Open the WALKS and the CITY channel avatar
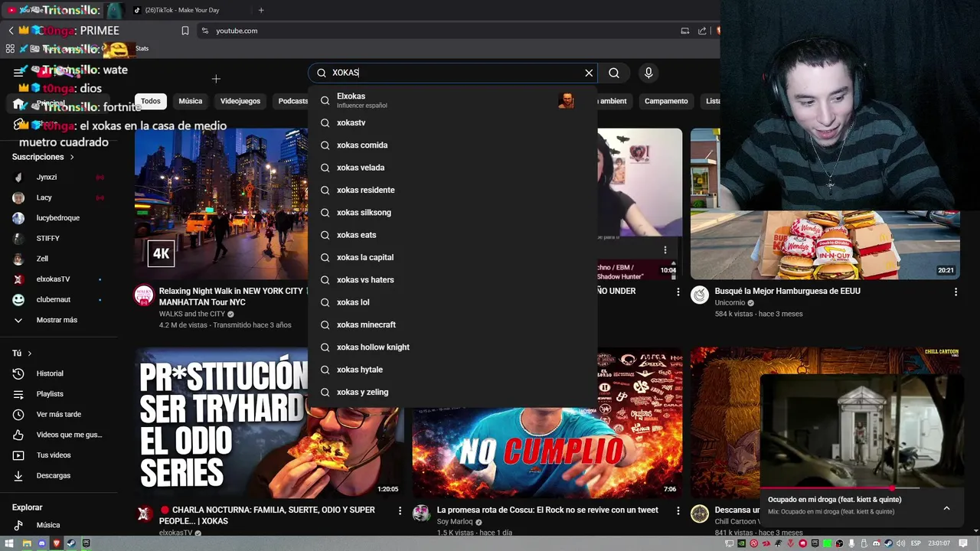Viewport: 980px width, 551px height. coord(144,295)
